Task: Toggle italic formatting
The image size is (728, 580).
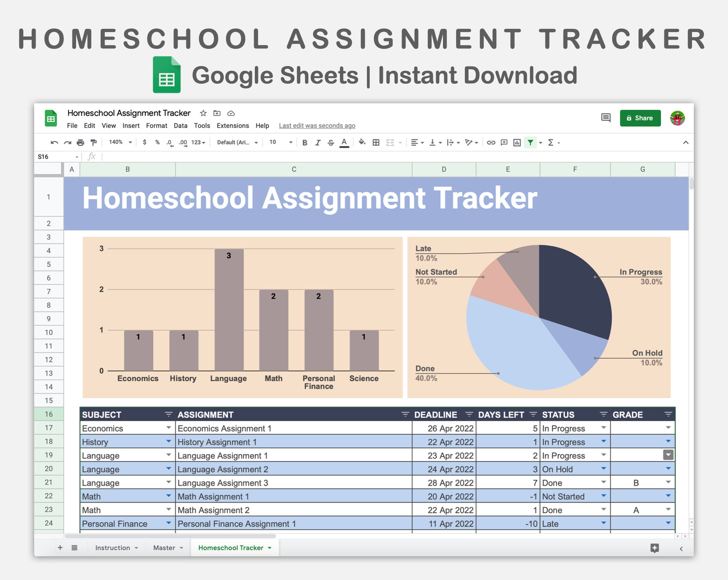Action: 318,142
